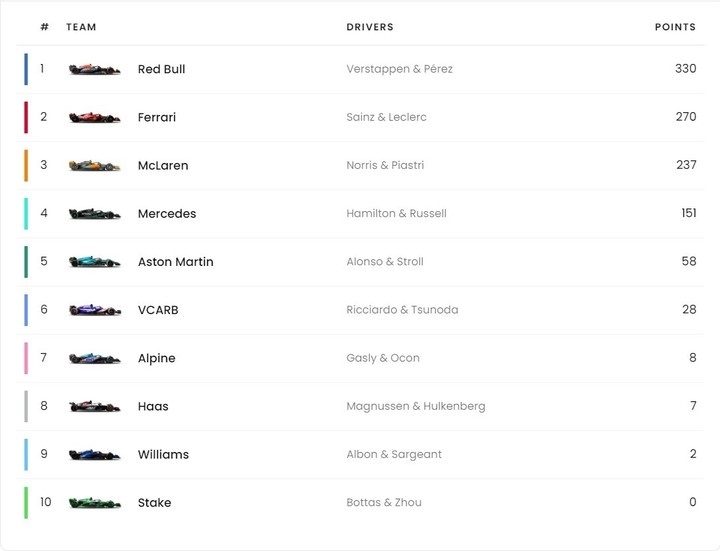Click the green Stake color bar
720x551 pixels.
tap(26, 502)
